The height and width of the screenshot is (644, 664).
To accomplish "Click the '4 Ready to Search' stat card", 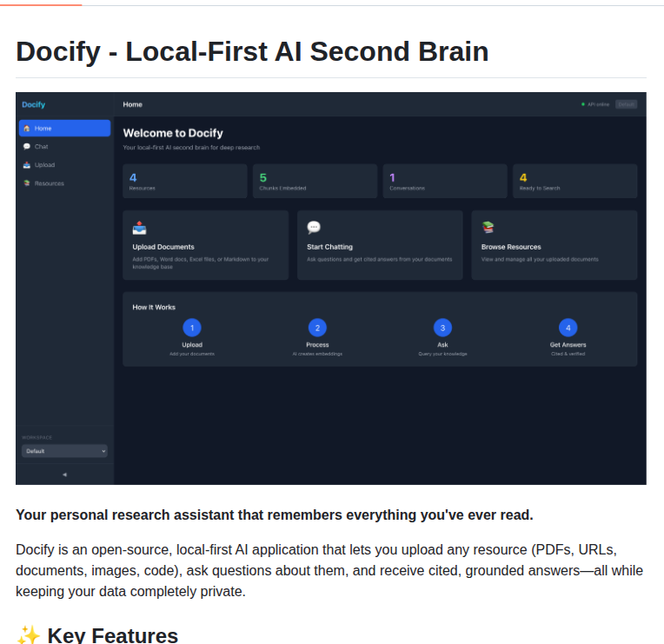I will point(575,182).
